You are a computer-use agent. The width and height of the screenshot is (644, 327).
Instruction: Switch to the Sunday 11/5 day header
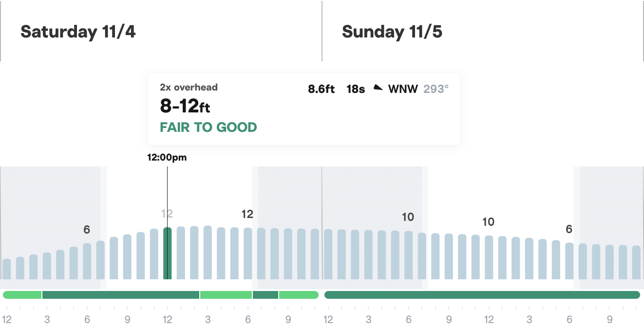(392, 32)
